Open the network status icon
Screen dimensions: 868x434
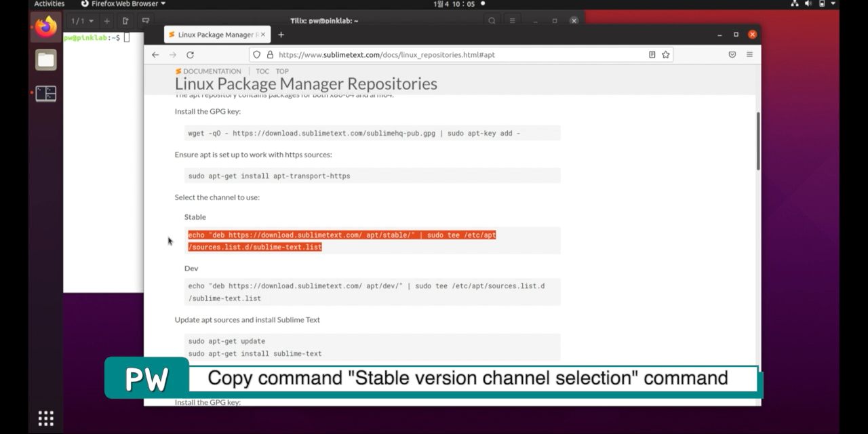click(795, 4)
